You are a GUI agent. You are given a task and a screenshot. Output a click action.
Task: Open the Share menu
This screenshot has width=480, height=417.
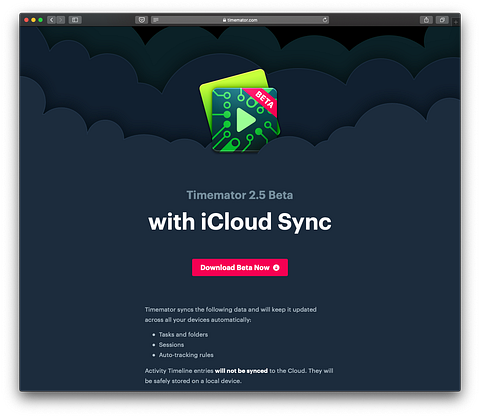(426, 20)
